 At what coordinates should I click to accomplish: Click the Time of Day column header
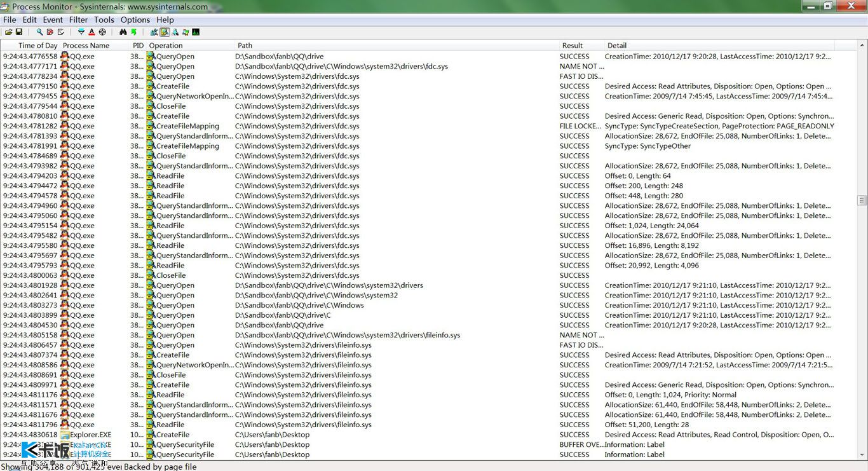[30, 45]
